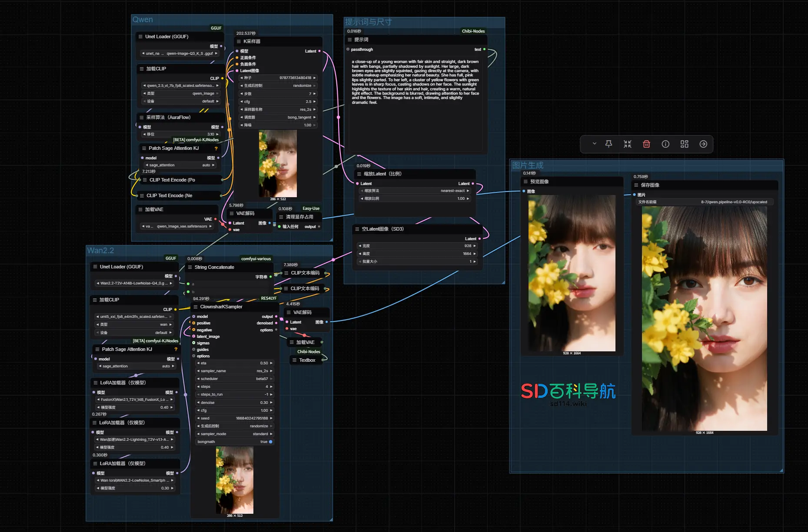Increase steps value with right arrow in ClownsharkKSampler
Image resolution: width=808 pixels, height=532 pixels.
tap(271, 387)
